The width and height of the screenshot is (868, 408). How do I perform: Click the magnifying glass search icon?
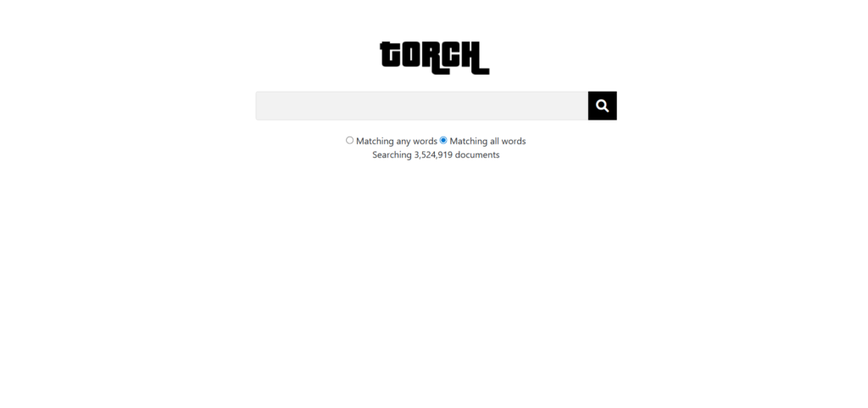[603, 106]
